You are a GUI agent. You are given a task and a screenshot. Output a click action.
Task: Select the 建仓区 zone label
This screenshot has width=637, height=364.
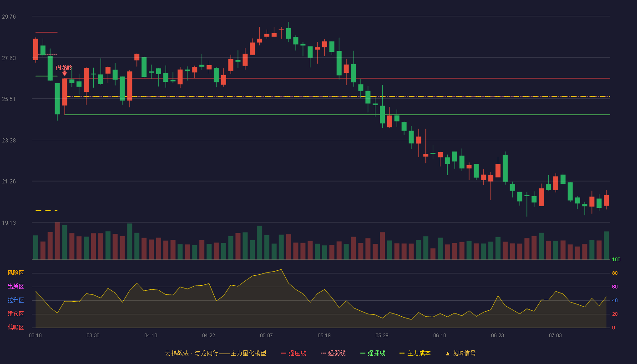click(15, 314)
